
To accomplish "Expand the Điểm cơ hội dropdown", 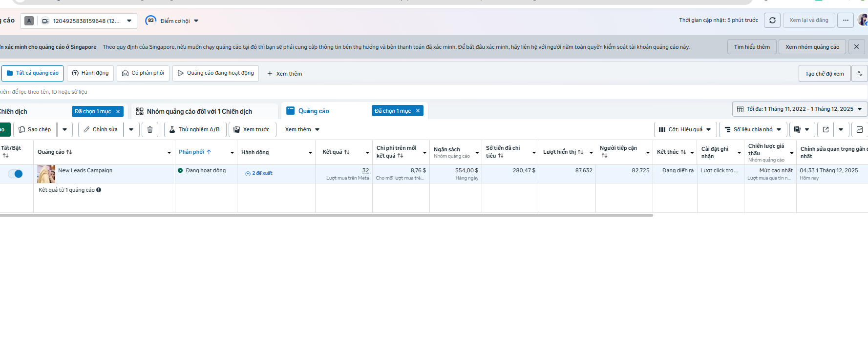I will coord(196,21).
